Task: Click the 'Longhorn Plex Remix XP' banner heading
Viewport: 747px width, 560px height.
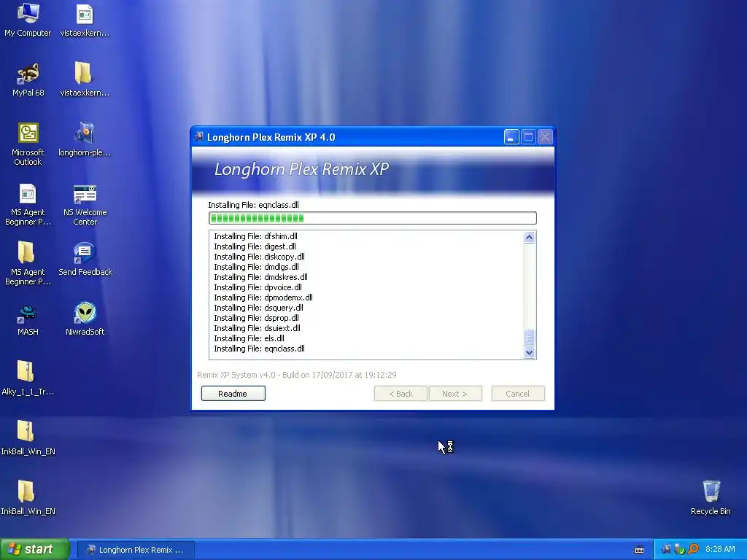Action: point(301,169)
